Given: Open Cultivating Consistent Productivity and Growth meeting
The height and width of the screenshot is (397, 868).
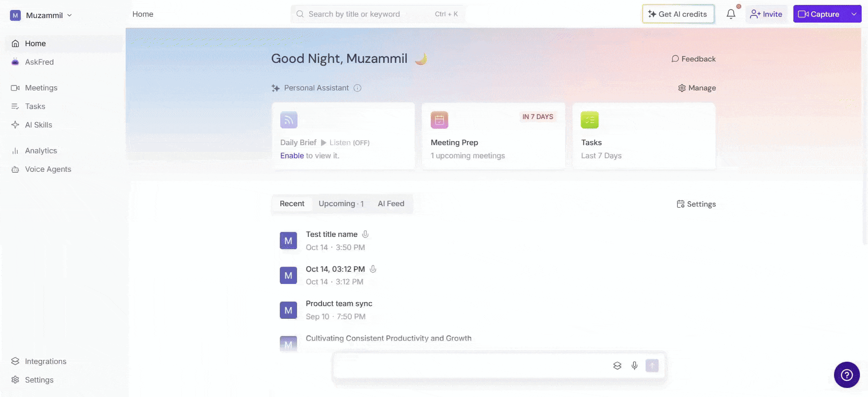Looking at the screenshot, I should (388, 338).
